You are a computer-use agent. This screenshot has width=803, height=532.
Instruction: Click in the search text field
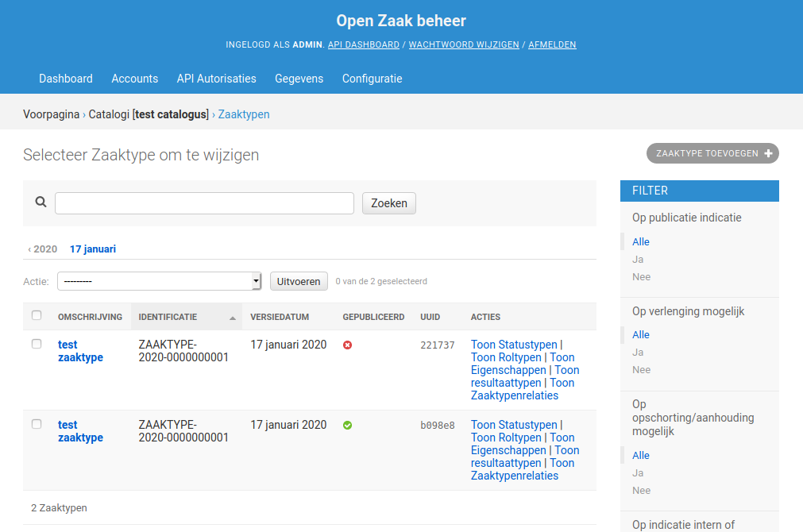[204, 203]
